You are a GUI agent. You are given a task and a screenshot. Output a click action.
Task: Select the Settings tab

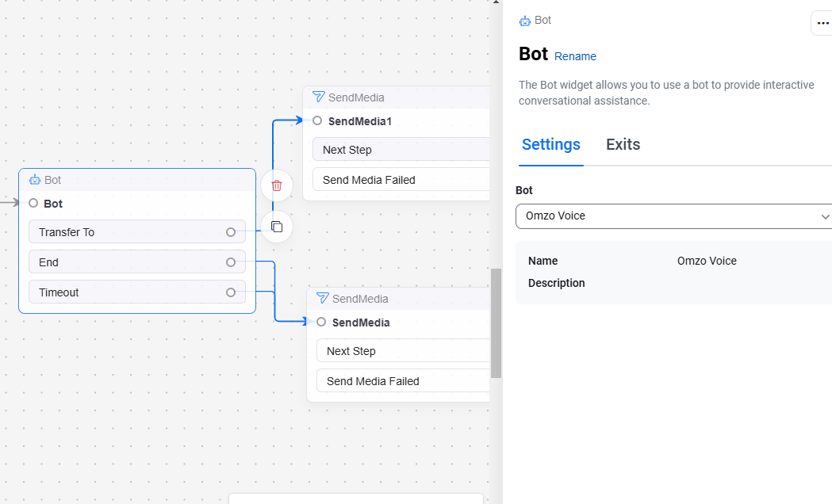pyautogui.click(x=550, y=144)
